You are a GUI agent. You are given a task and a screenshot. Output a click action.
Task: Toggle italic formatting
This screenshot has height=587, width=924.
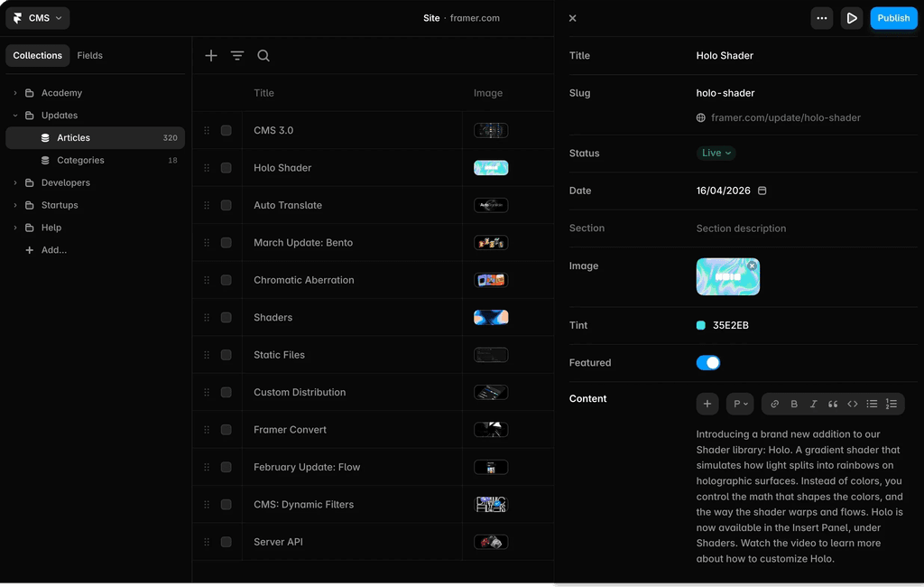813,404
